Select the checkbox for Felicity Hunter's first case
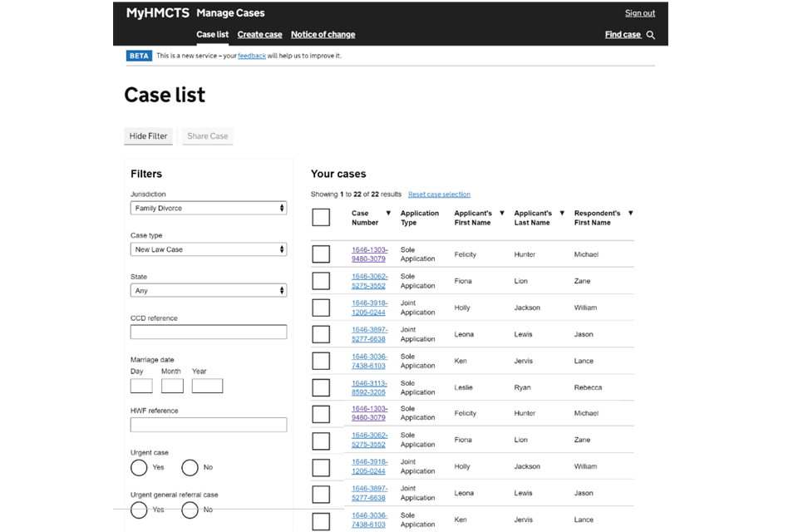Screen dimensions: 798x532 pos(321,254)
